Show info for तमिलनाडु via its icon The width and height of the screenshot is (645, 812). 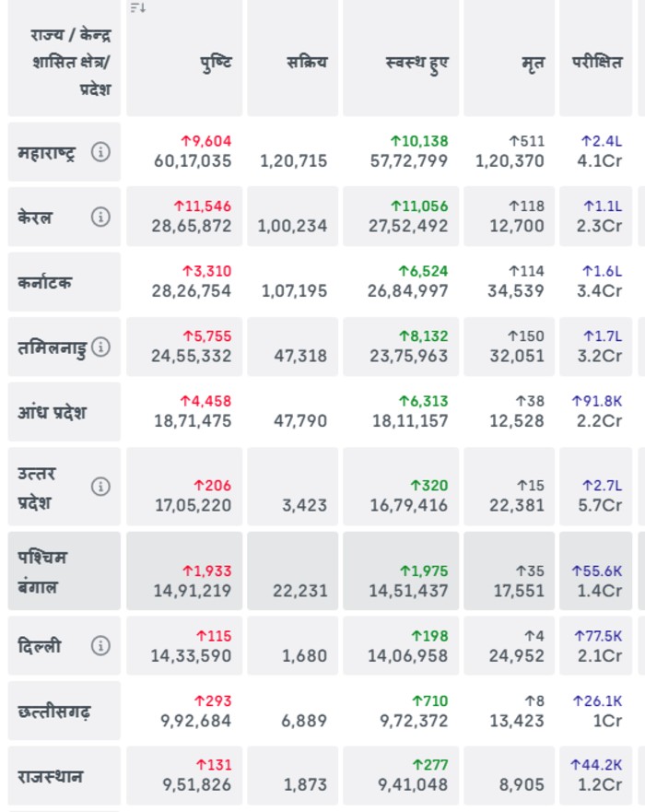(x=100, y=347)
